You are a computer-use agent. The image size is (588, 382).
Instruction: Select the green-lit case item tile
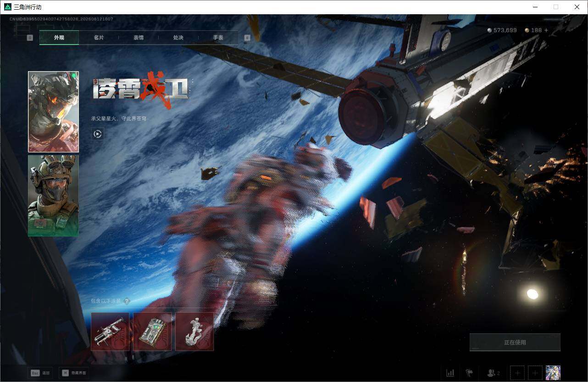coord(152,331)
